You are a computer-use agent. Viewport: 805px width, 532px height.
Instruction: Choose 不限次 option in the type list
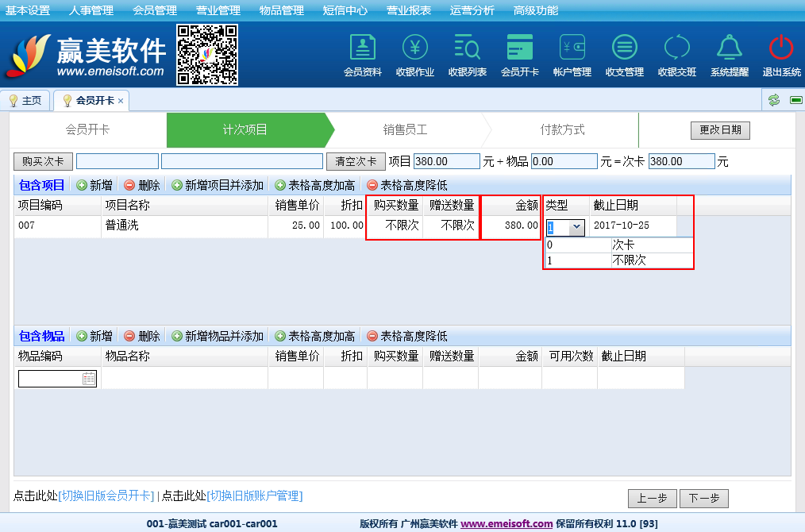point(628,260)
